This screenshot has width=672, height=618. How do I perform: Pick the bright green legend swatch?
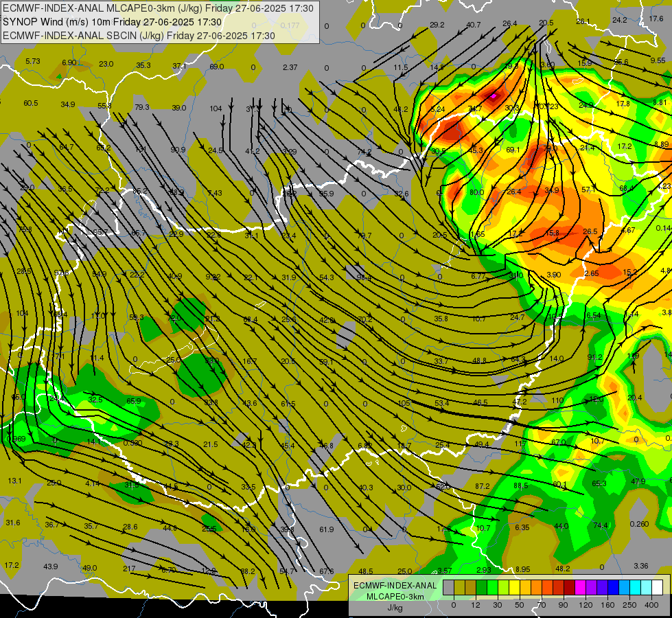click(x=492, y=587)
